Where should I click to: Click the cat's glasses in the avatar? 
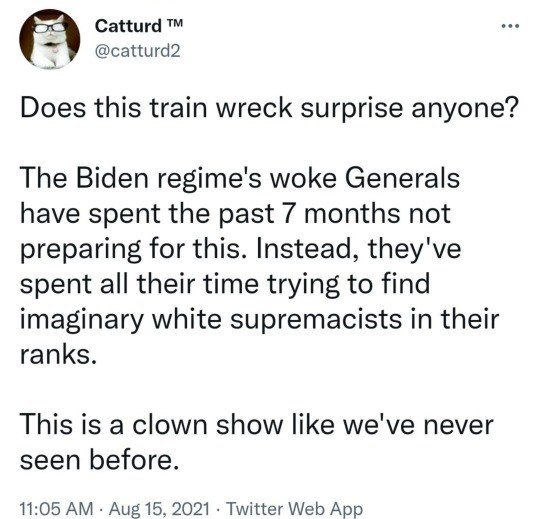51,28
